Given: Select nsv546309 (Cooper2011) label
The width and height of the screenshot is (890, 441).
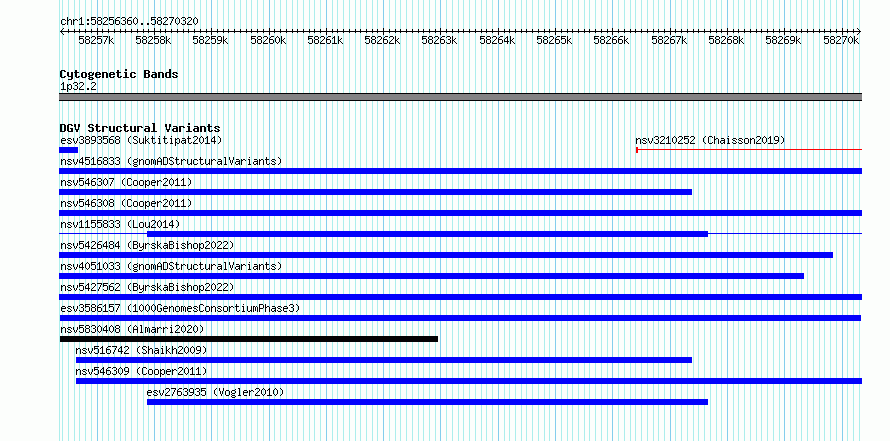Looking at the screenshot, I should tap(141, 371).
